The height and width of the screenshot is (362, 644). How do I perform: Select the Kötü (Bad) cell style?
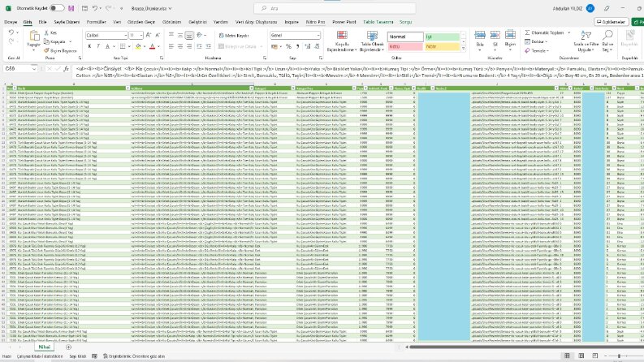(x=405, y=46)
